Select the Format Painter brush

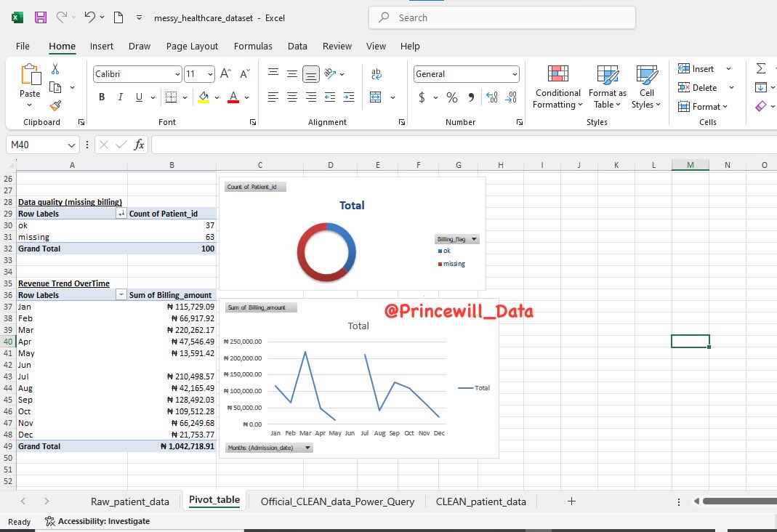click(55, 105)
